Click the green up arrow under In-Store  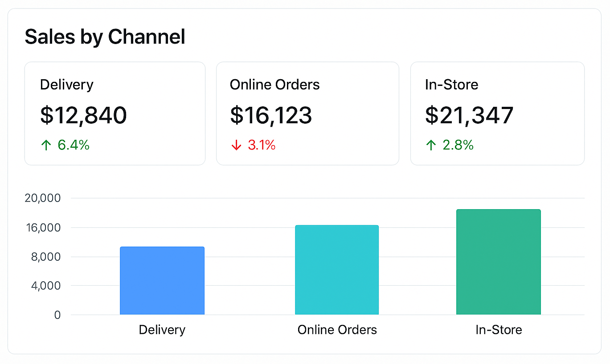pos(430,145)
